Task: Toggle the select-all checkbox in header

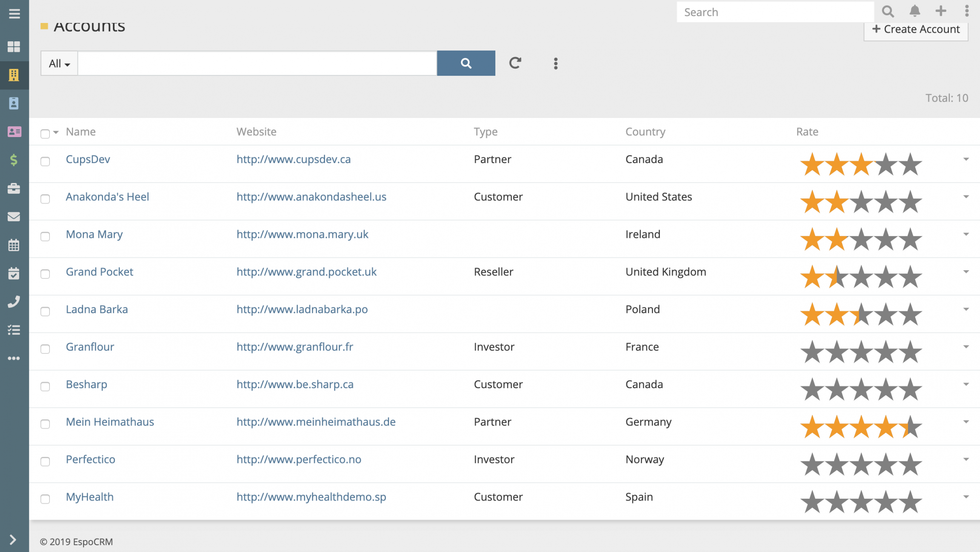Action: (45, 134)
